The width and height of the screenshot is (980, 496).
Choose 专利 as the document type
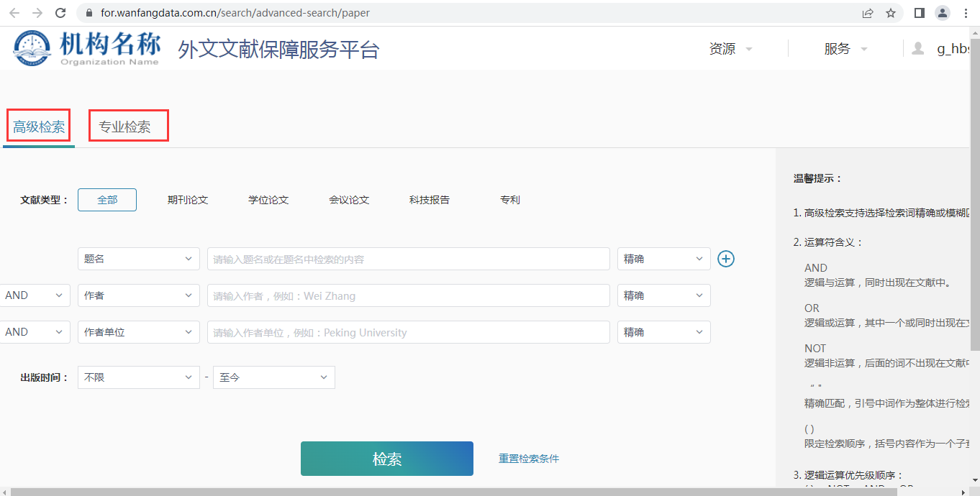tap(510, 200)
